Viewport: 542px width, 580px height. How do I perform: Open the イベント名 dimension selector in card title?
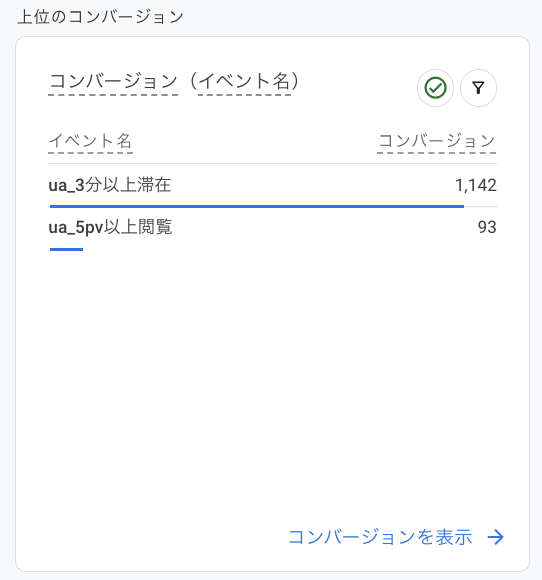tap(244, 81)
